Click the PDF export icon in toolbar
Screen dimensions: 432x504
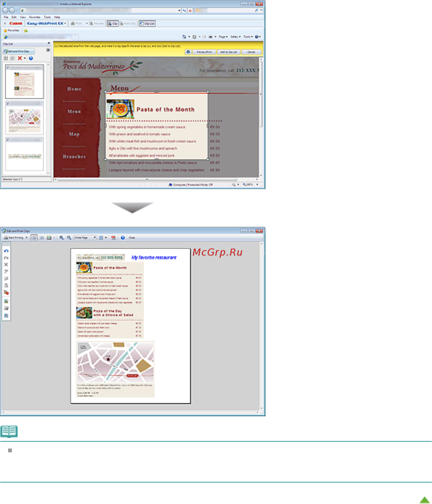114,238
